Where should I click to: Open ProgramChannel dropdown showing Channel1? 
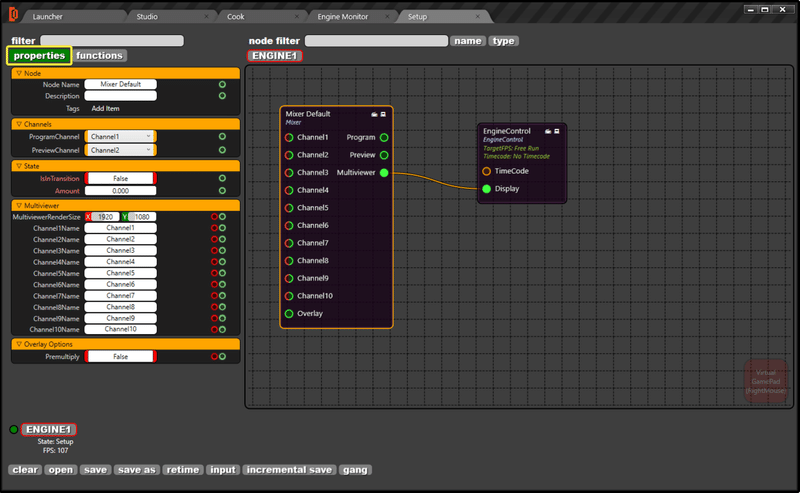(x=120, y=136)
